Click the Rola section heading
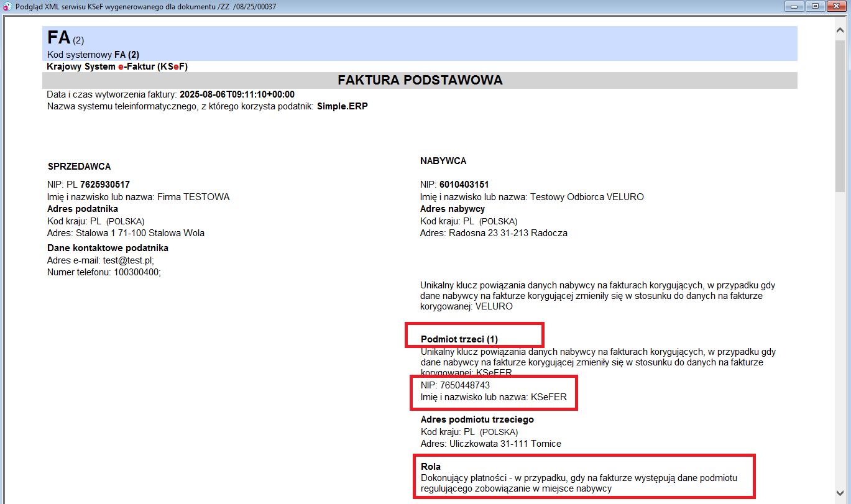Image resolution: width=851 pixels, height=504 pixels. 431,467
